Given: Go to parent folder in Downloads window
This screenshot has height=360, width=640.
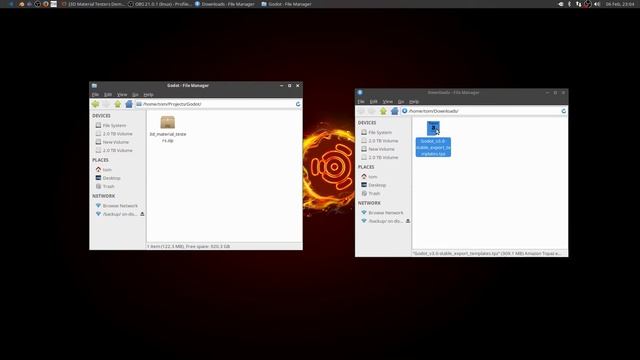Looking at the screenshot, I should 383,111.
